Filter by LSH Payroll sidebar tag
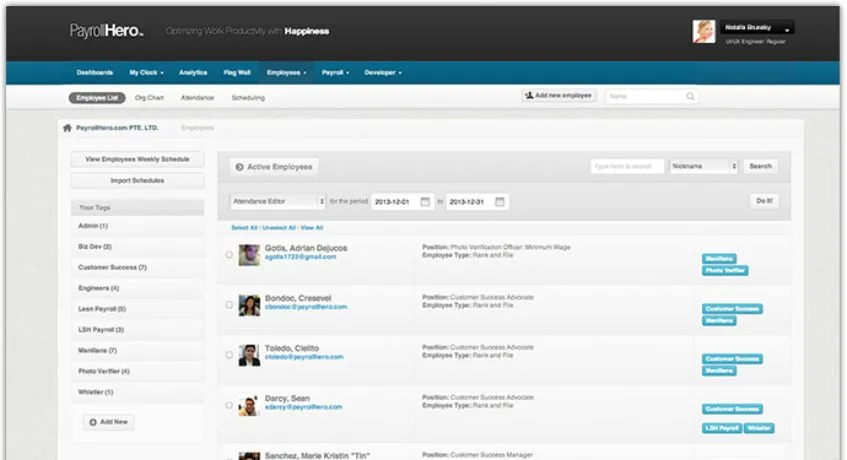Image resolution: width=847 pixels, height=460 pixels. (137, 330)
